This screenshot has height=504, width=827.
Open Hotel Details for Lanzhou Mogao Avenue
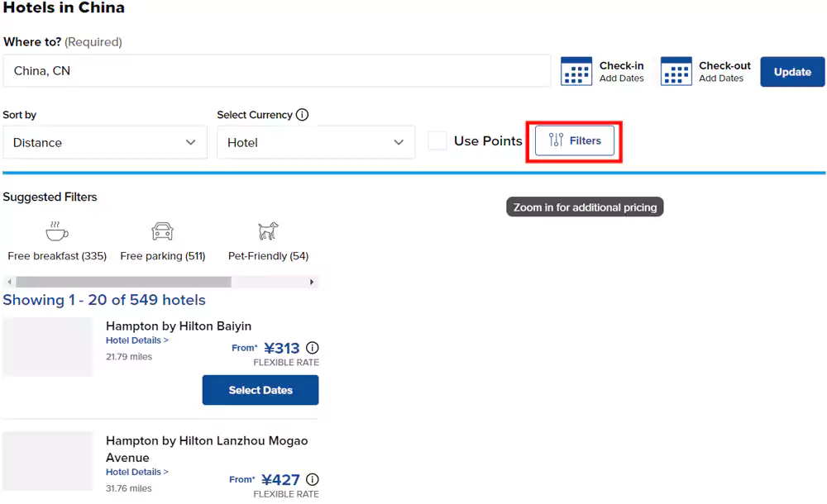point(136,472)
